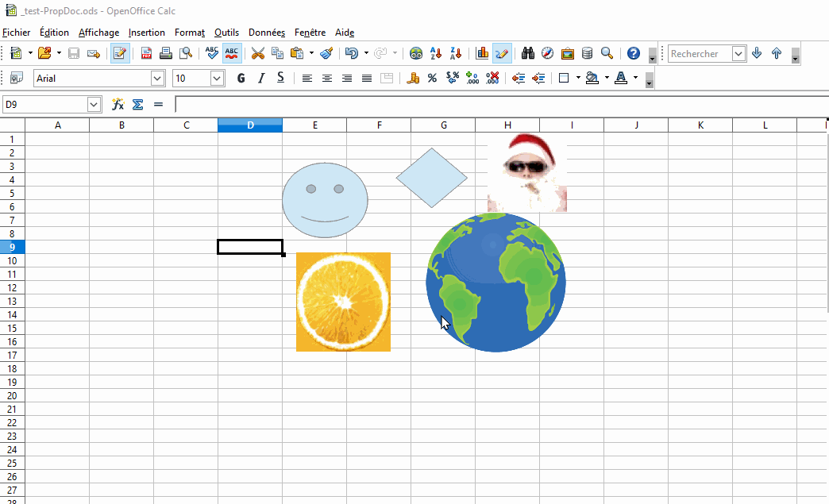Viewport: 829px width, 504px height.
Task: Decrease indent icon
Action: [519, 79]
